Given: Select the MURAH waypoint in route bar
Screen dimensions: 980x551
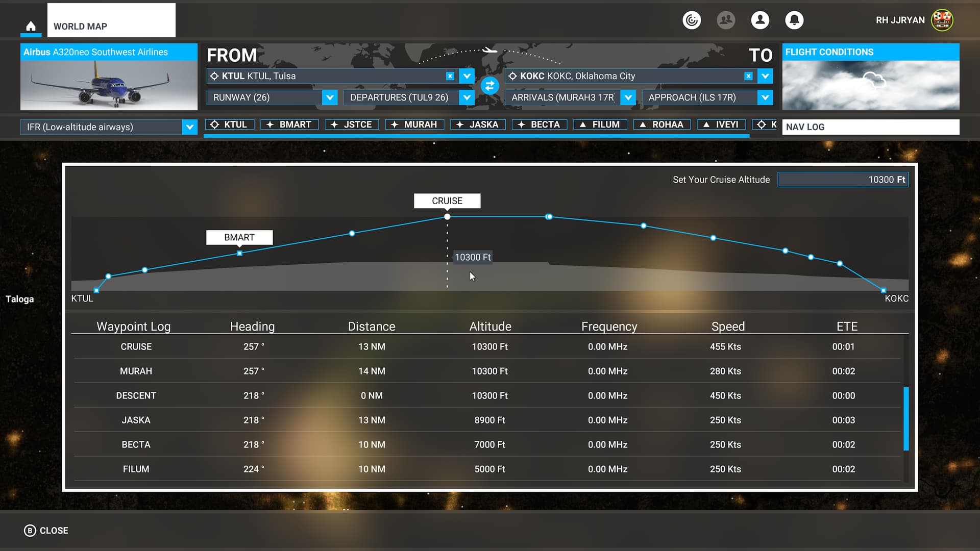Looking at the screenshot, I should point(414,124).
